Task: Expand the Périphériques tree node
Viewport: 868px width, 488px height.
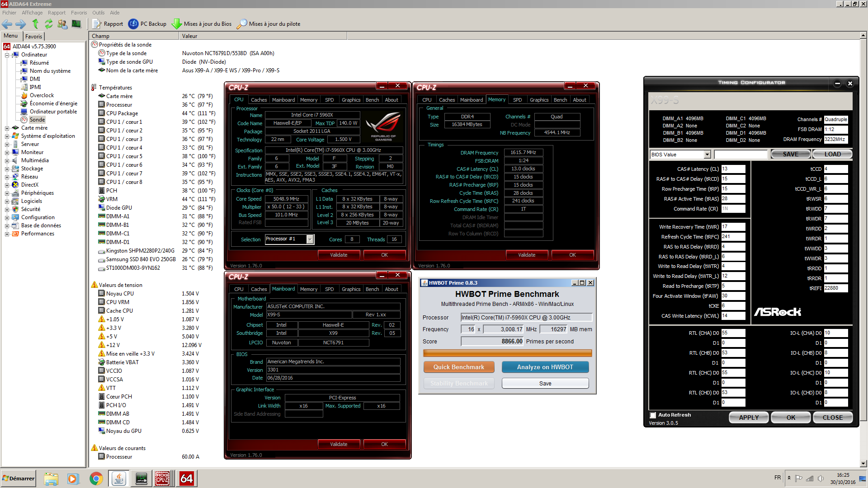Action: click(x=7, y=193)
